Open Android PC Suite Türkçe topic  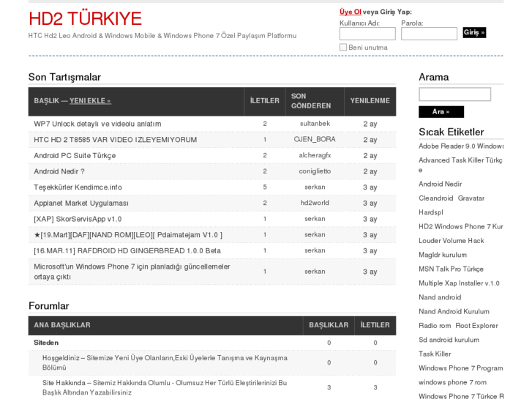75,155
